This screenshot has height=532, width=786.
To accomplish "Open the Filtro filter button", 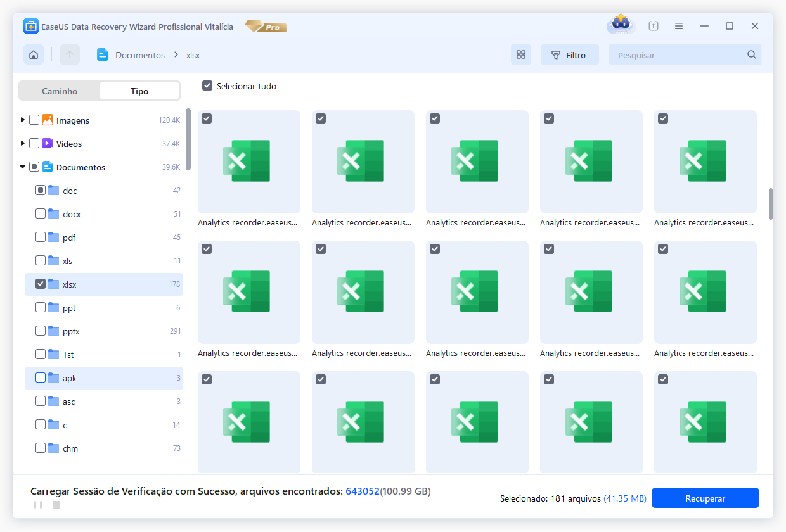I will point(570,55).
